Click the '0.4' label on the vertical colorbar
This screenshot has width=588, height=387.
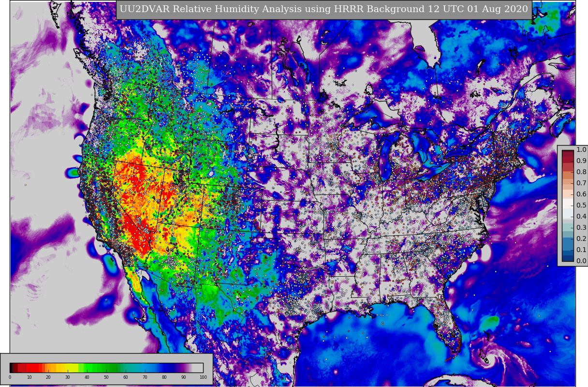point(581,217)
